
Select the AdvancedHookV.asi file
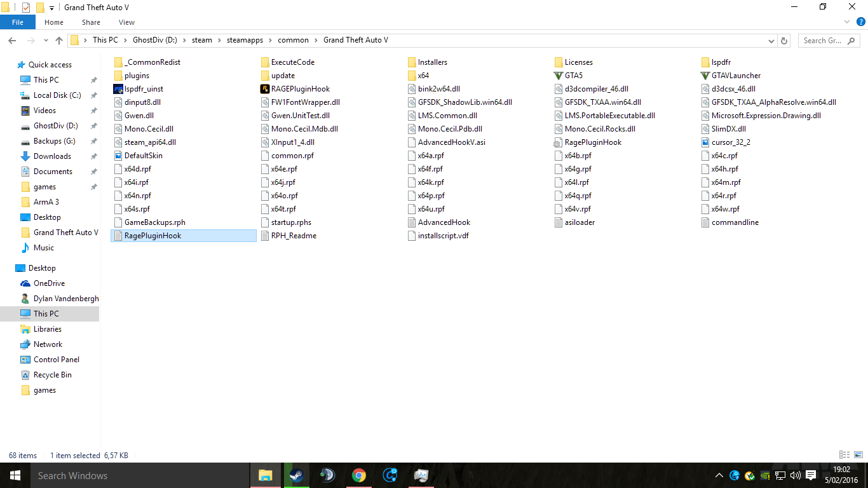click(446, 142)
